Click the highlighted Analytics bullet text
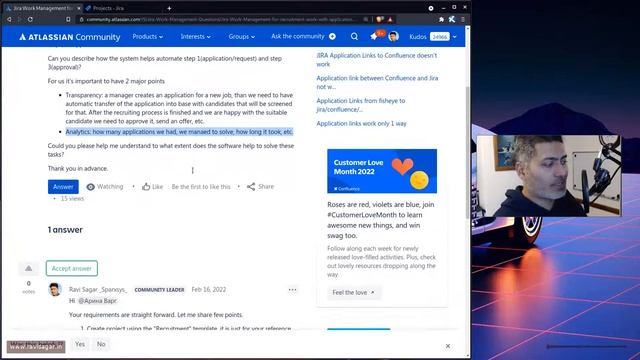The width and height of the screenshot is (640, 360). [x=179, y=132]
